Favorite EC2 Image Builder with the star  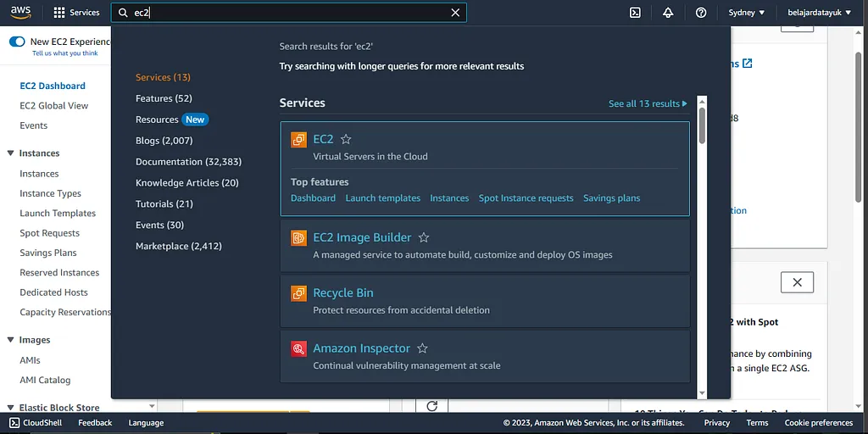tap(424, 237)
